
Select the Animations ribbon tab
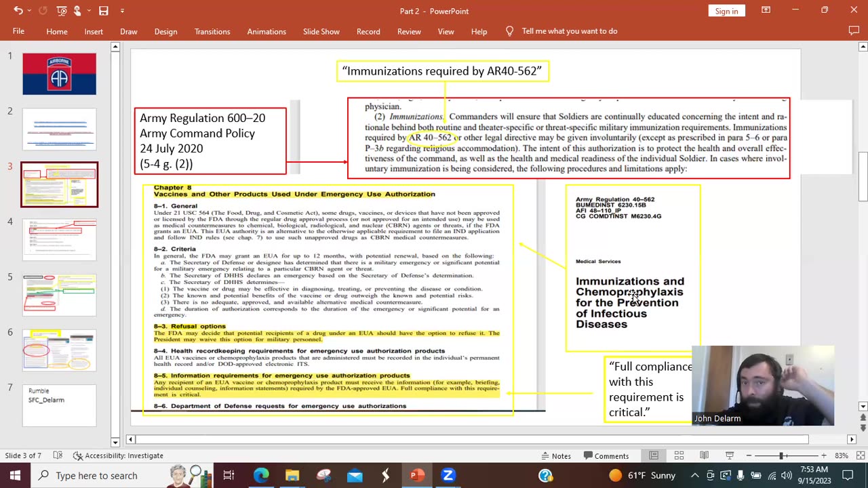pyautogui.click(x=267, y=31)
